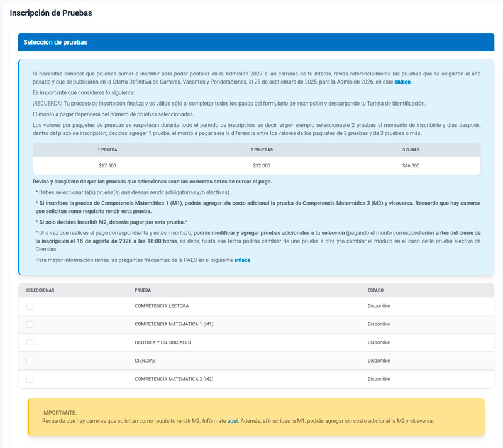503x448 pixels.
Task: Open the PAES preguntas frecuentes 'enlace' link
Action: (242, 260)
